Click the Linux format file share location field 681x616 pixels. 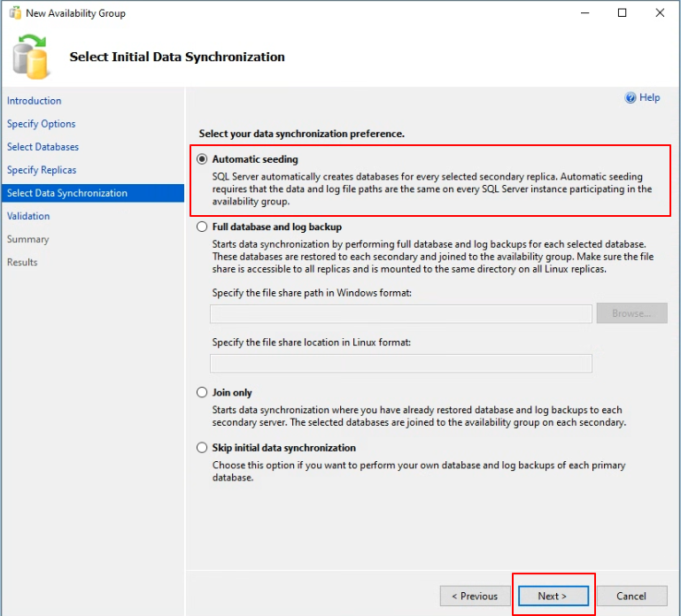tap(401, 364)
